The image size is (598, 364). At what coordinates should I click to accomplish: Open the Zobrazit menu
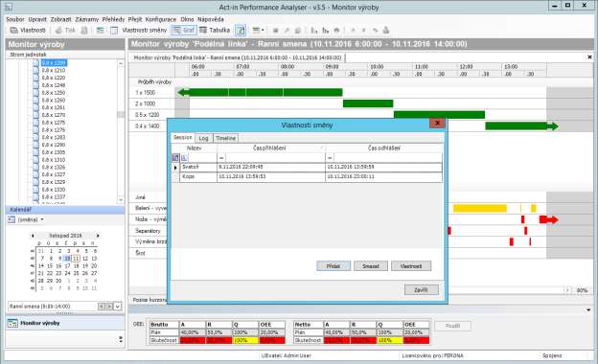tap(61, 19)
